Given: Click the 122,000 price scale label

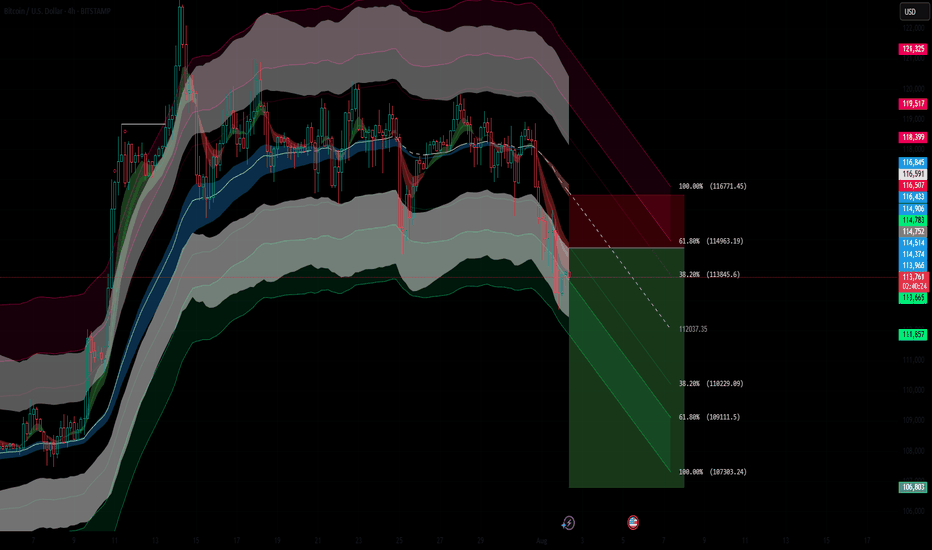Looking at the screenshot, I should point(914,28).
